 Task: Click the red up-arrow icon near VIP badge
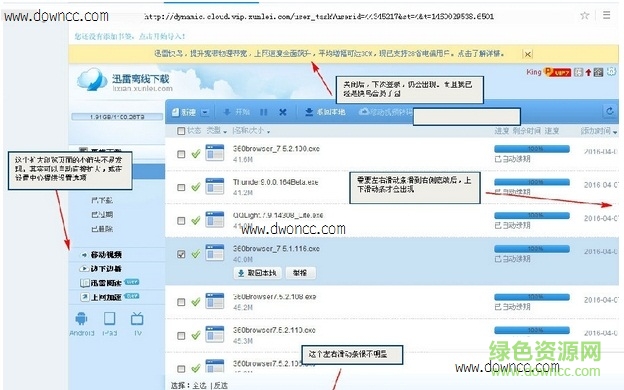588,72
